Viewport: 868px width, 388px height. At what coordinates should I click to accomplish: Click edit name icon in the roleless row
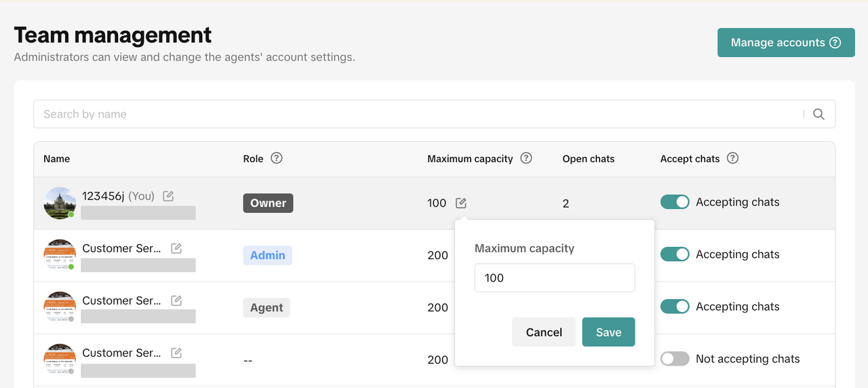pyautogui.click(x=176, y=353)
